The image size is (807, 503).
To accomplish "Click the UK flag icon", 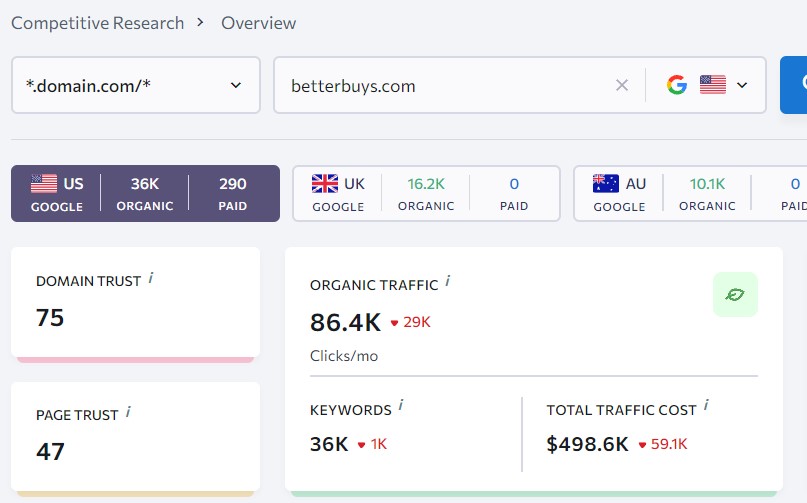I will (x=325, y=183).
